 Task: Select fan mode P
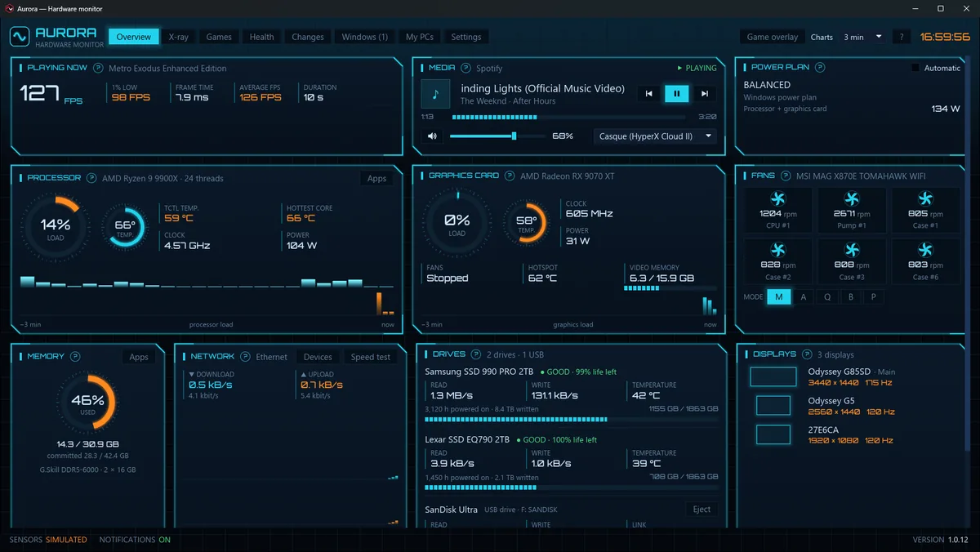click(874, 297)
